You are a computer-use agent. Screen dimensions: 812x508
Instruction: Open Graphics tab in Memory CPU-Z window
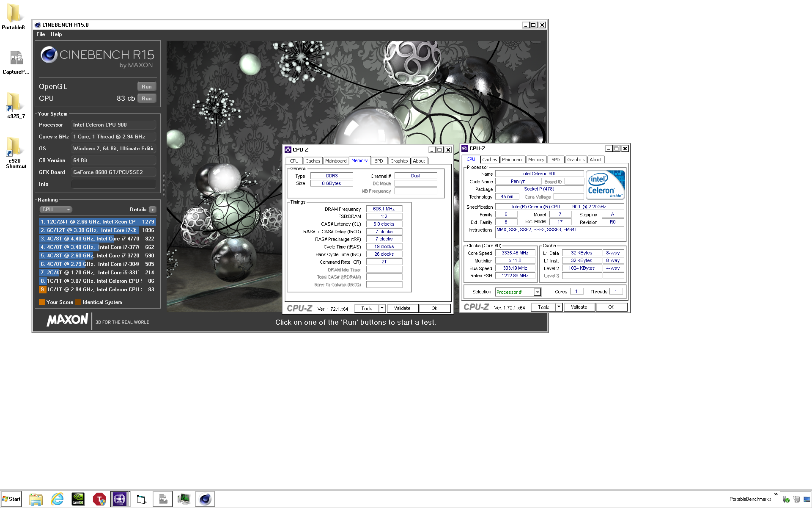click(399, 161)
